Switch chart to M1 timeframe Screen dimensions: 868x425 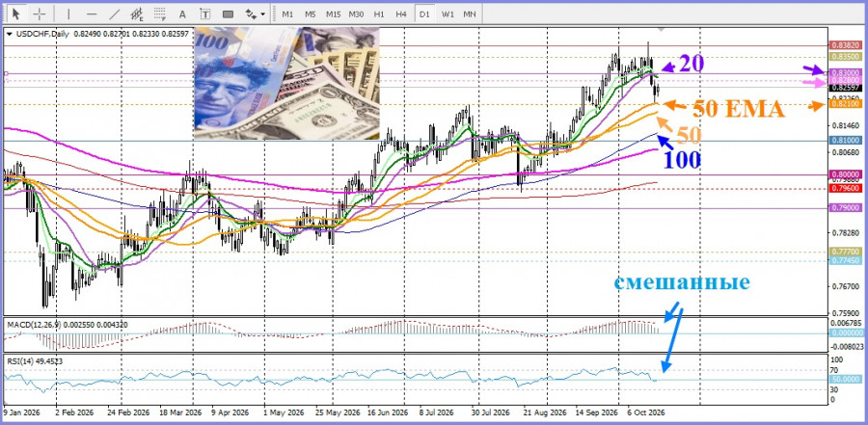coord(287,13)
